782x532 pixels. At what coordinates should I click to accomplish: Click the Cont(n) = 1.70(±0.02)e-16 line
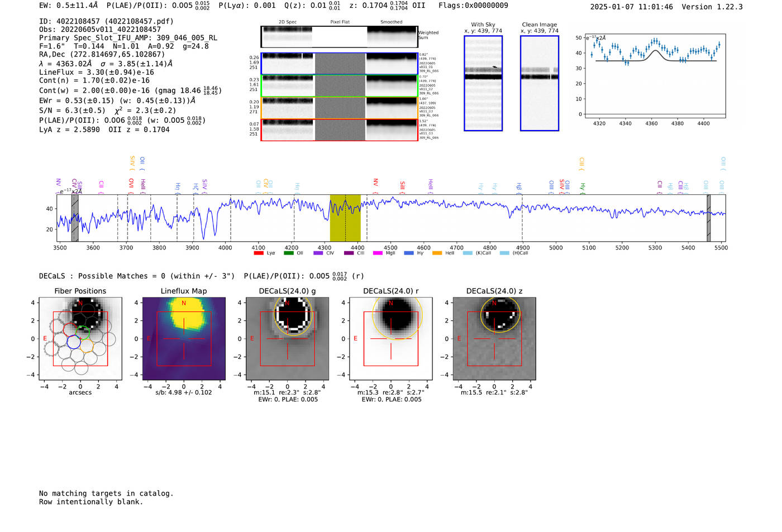coord(94,80)
